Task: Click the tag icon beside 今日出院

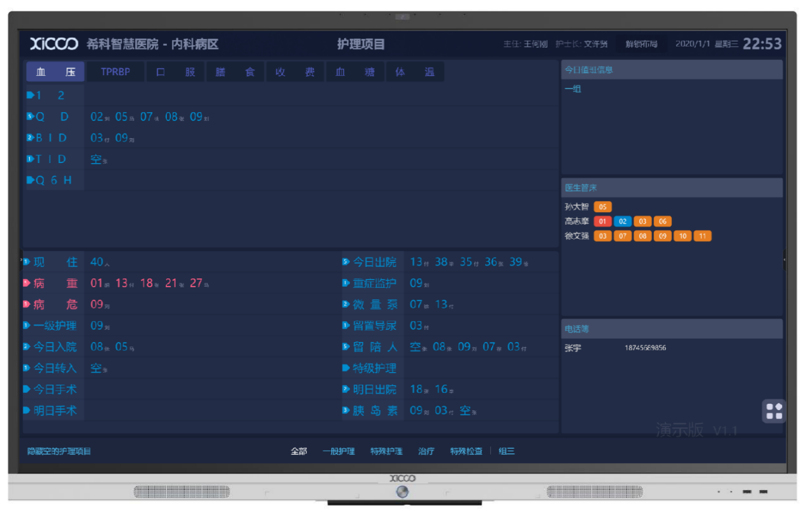Action: [346, 262]
